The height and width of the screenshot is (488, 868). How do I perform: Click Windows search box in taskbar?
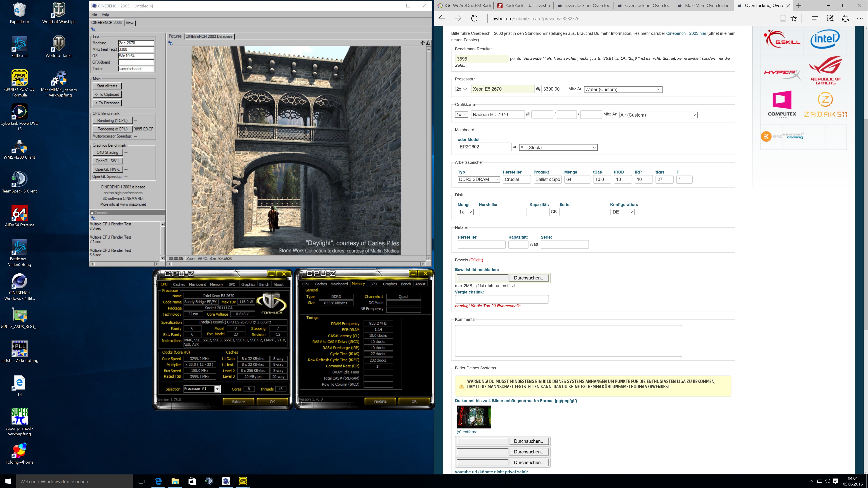tap(74, 481)
